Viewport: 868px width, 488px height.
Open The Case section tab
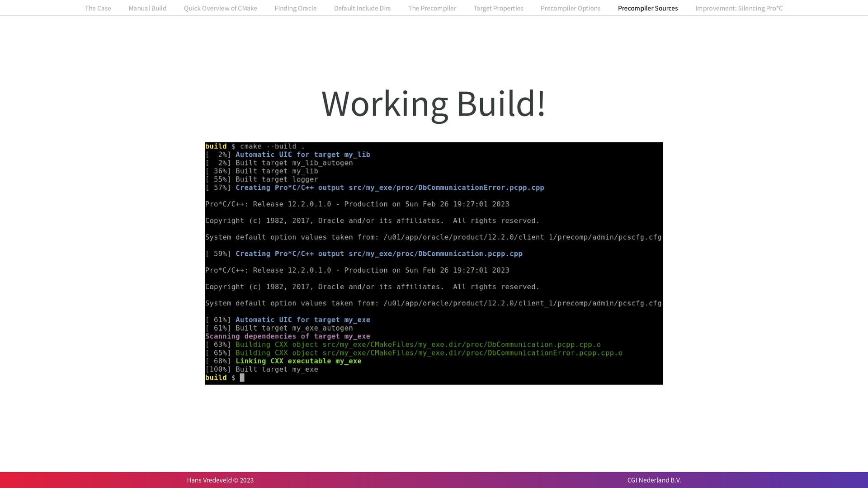click(98, 8)
